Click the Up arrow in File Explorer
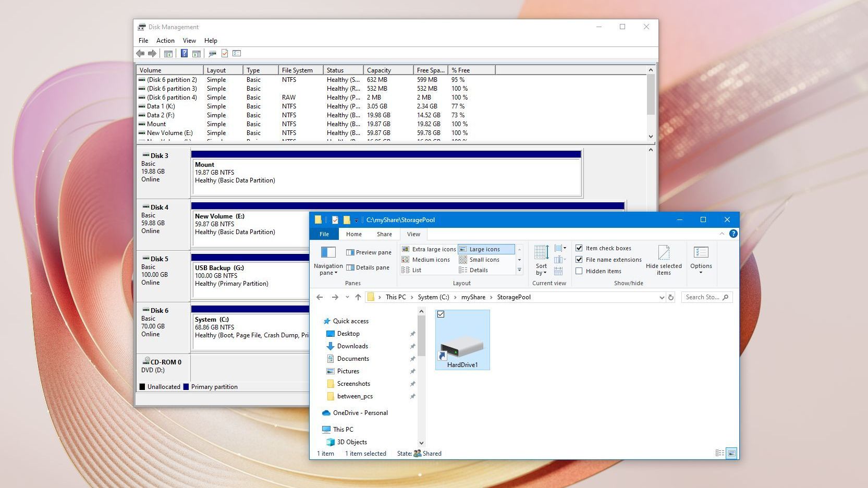 click(x=358, y=297)
